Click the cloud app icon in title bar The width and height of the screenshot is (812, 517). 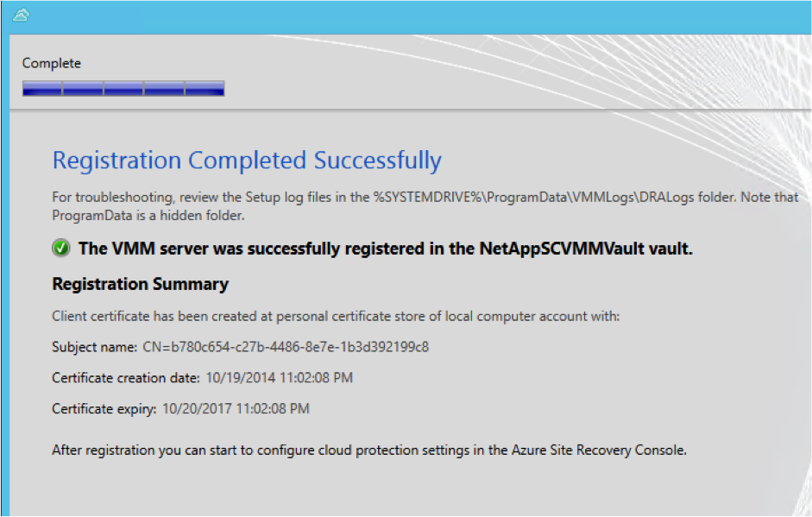click(21, 15)
